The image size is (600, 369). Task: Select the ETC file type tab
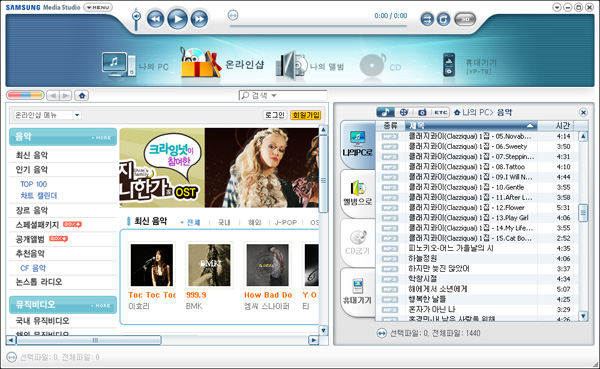click(440, 112)
